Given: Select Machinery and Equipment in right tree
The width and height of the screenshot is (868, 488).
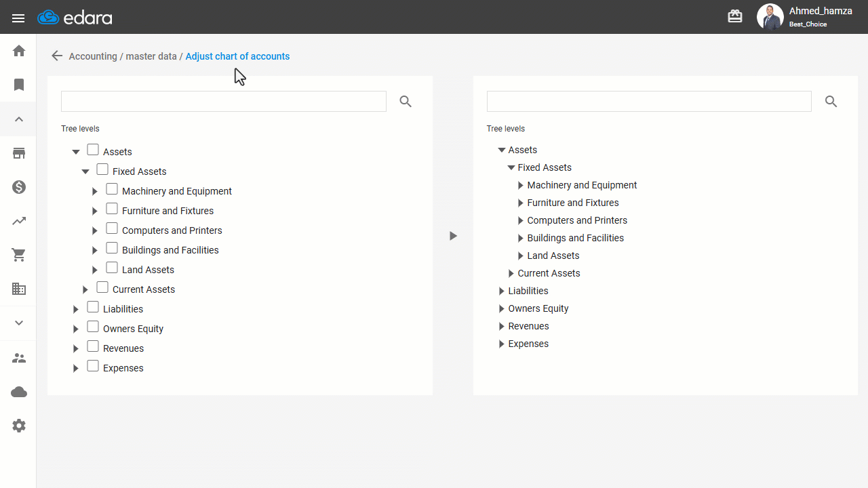Looking at the screenshot, I should coord(582,185).
